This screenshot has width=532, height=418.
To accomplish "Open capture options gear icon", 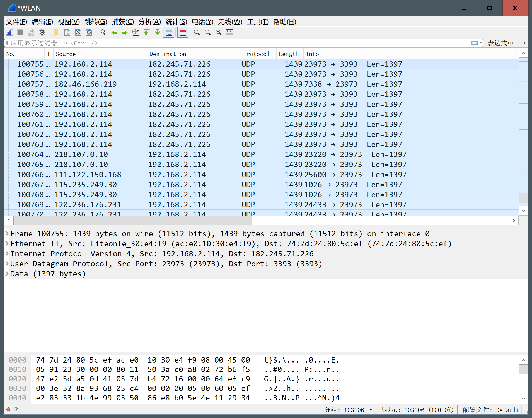I will click(42, 33).
